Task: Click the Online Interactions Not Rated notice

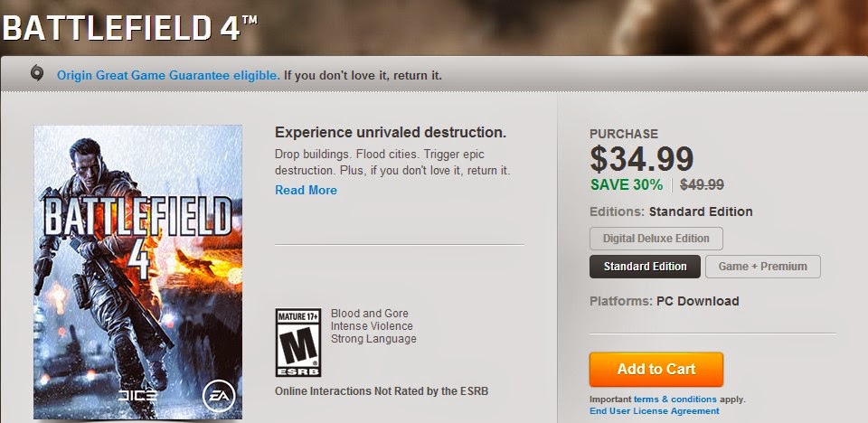Action: [x=381, y=391]
